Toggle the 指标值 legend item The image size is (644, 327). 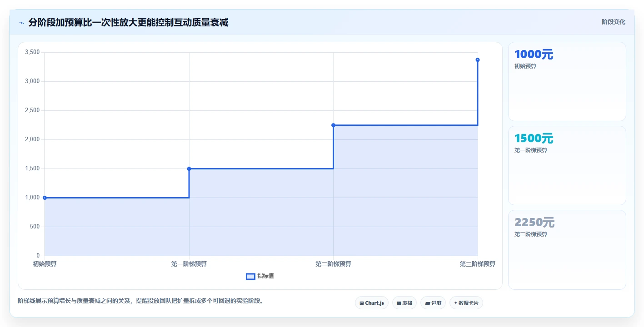pos(260,276)
